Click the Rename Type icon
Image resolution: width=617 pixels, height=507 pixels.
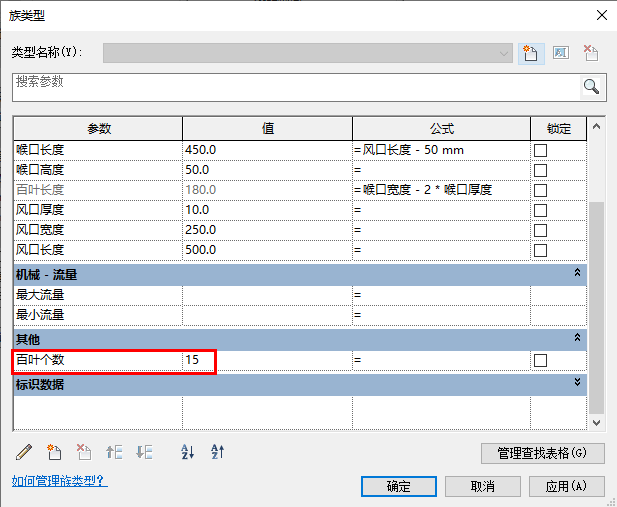pos(561,53)
